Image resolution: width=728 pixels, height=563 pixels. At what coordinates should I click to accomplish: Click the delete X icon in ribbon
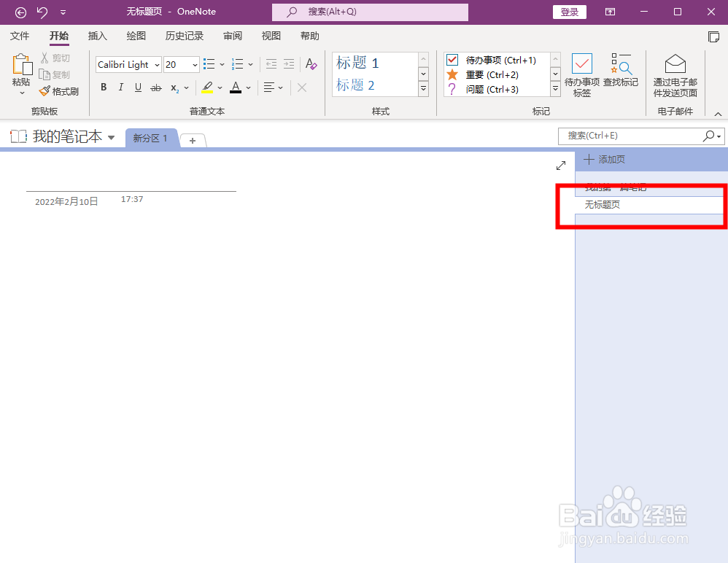point(302,88)
